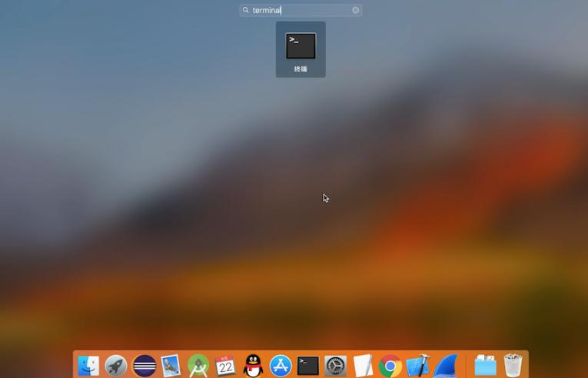Screen dimensions: 588x378
Task: Click Terminal icon in the dock
Action: 308,365
